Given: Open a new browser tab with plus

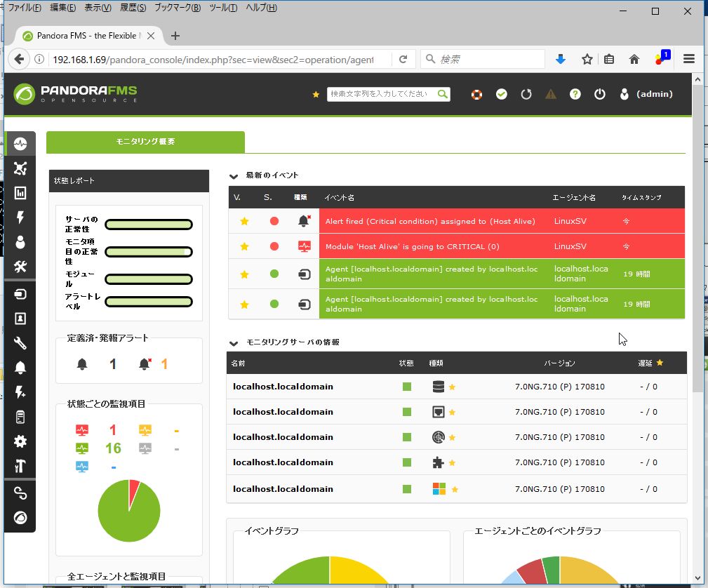Looking at the screenshot, I should tap(175, 36).
